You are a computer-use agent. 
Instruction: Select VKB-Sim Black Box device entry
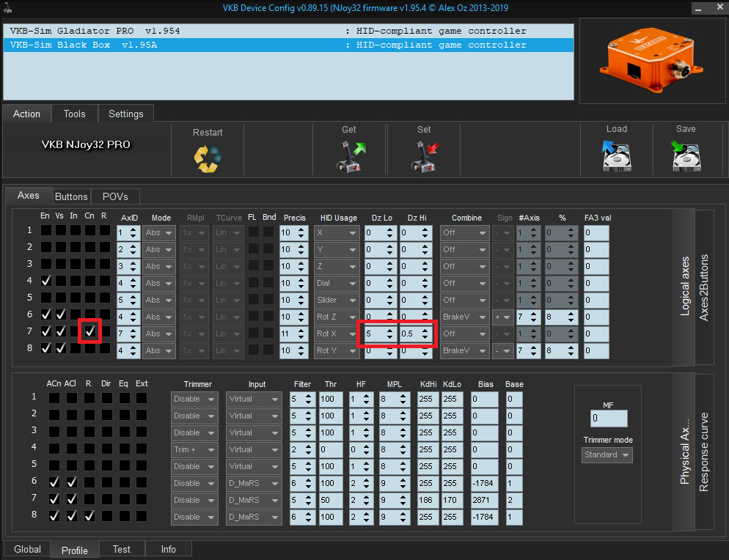(x=288, y=45)
